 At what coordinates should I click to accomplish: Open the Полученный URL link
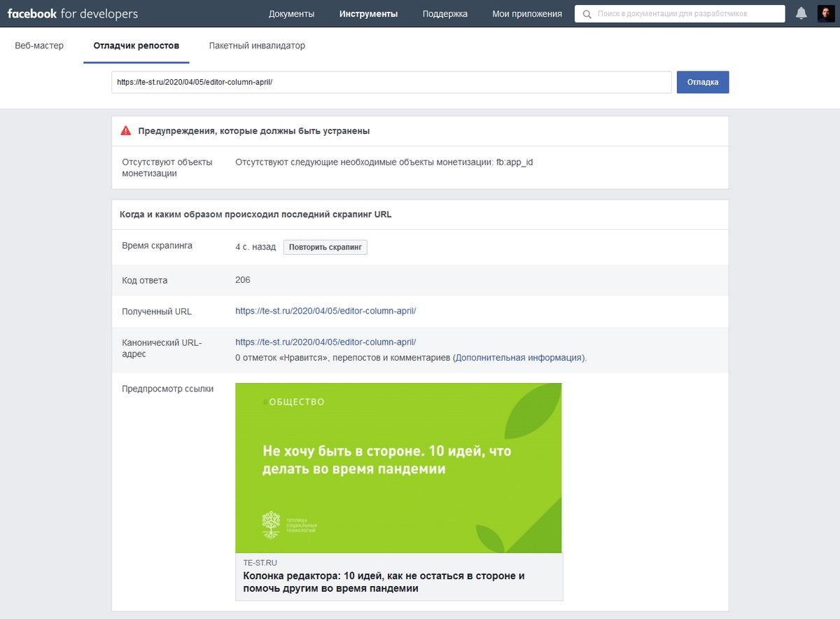pyautogui.click(x=325, y=310)
